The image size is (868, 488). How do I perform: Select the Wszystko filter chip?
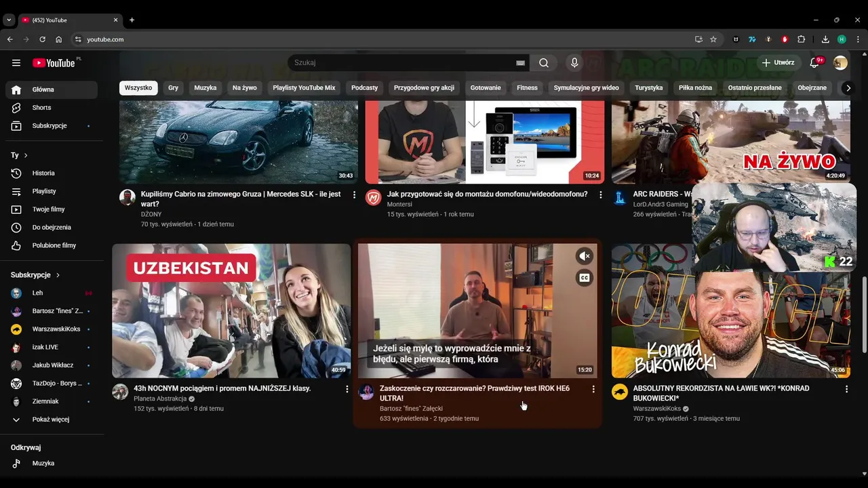click(x=138, y=87)
